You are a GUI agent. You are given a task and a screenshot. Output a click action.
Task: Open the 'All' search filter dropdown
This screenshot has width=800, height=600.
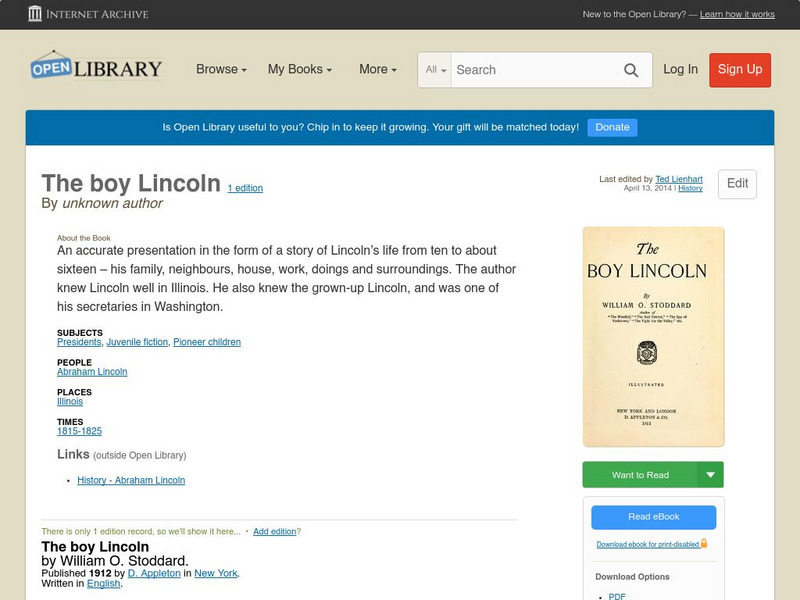436,70
